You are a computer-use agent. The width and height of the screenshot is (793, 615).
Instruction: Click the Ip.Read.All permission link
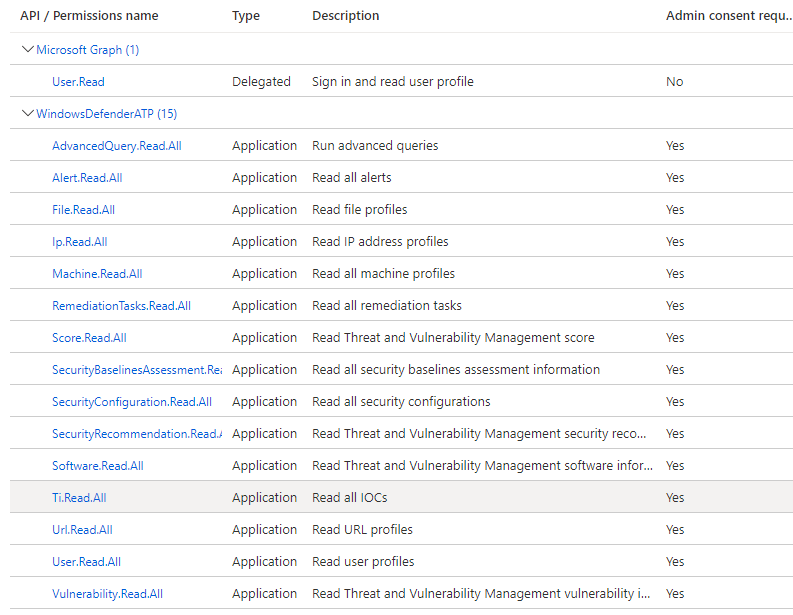79,242
